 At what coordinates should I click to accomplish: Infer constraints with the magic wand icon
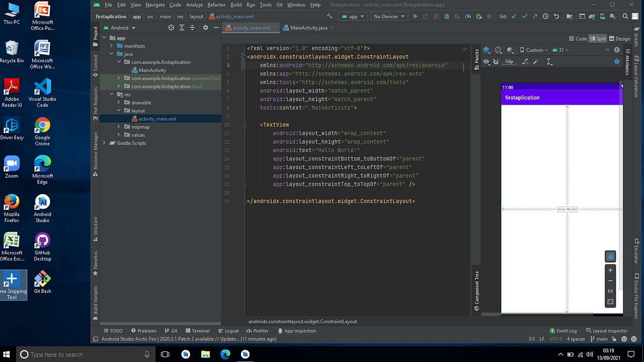tap(537, 61)
